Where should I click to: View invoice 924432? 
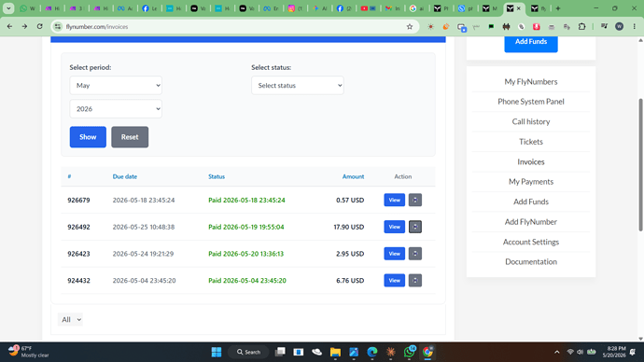(394, 280)
